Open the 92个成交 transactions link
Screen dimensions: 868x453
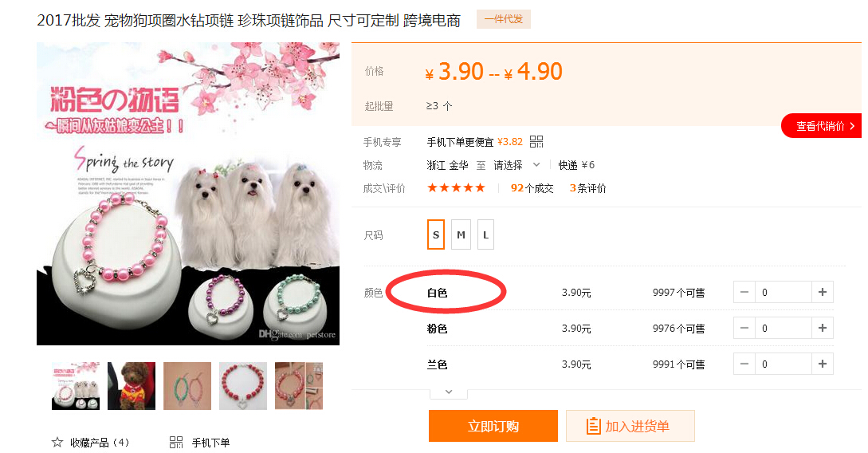pyautogui.click(x=532, y=188)
